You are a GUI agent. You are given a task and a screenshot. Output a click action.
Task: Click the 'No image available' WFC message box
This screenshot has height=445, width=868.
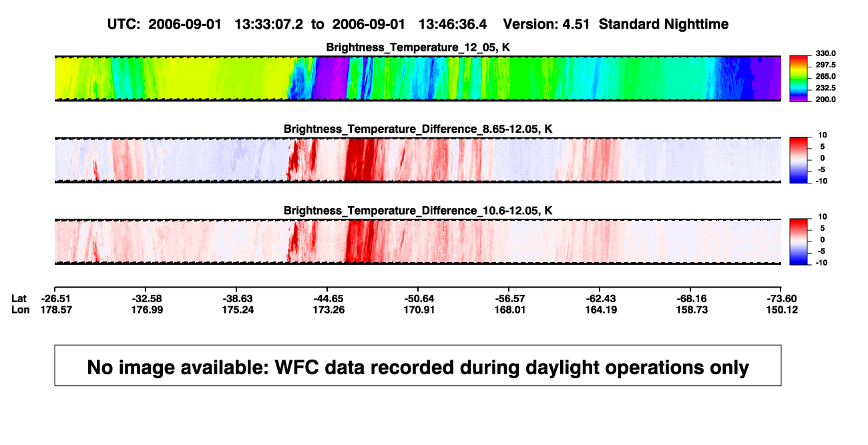tap(417, 365)
